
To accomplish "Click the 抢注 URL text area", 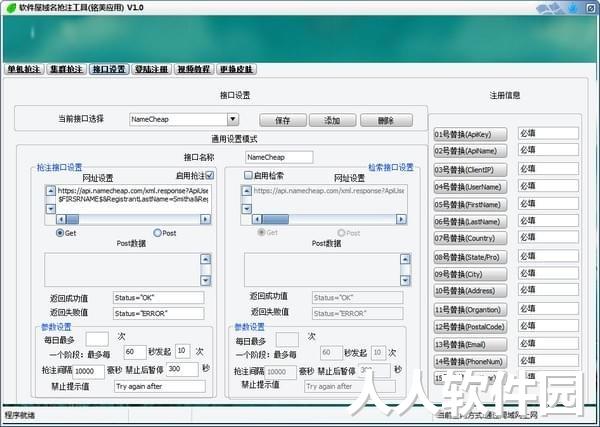I will 132,200.
